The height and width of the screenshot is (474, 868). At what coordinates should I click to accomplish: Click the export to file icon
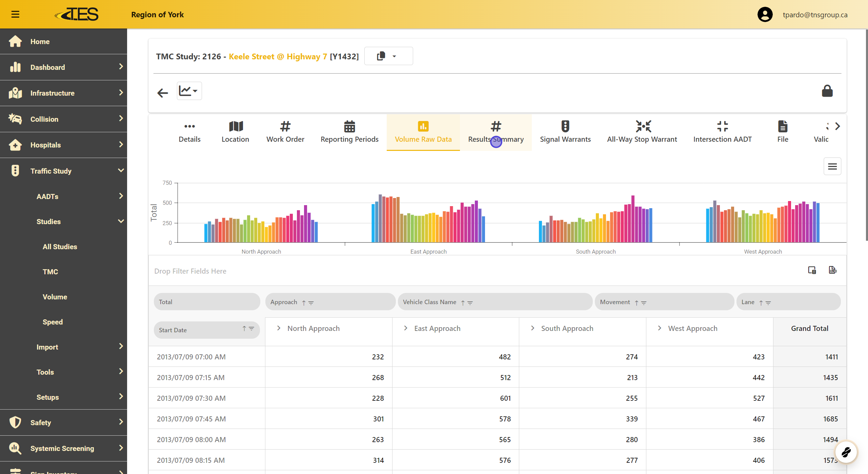click(x=832, y=270)
